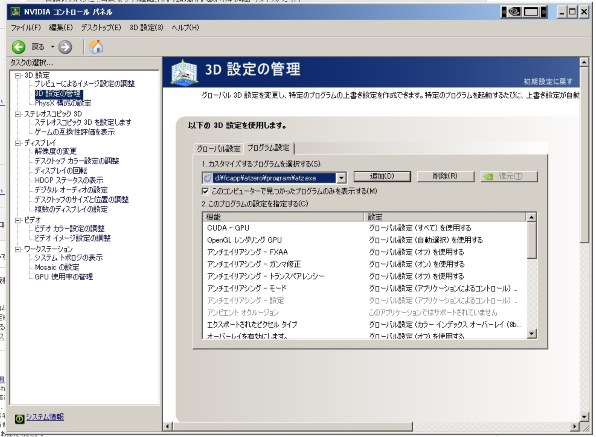Select the アンチエイリアシング - FXAA row
The image size is (596, 437).
coord(365,252)
